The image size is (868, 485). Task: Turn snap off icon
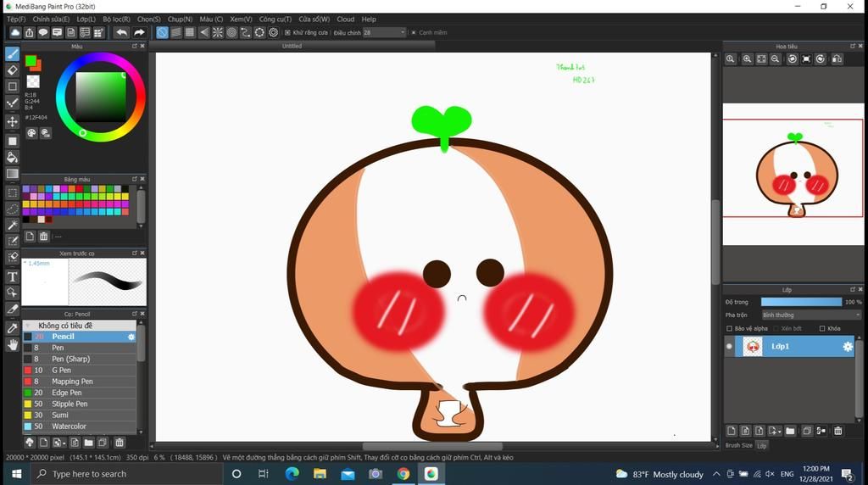[x=162, y=33]
